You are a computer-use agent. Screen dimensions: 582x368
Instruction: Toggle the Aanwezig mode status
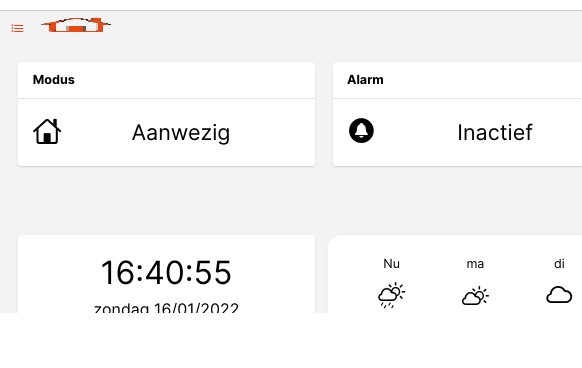click(166, 132)
